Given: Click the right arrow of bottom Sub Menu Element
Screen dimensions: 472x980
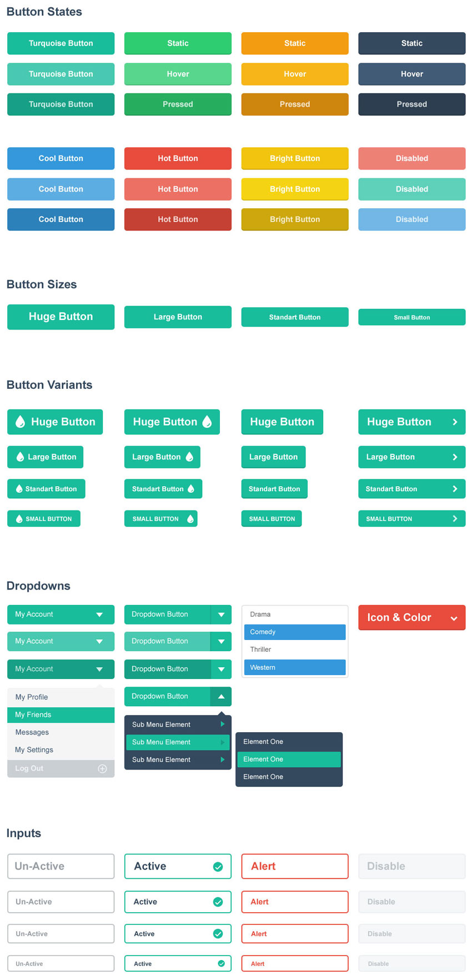Looking at the screenshot, I should [223, 759].
